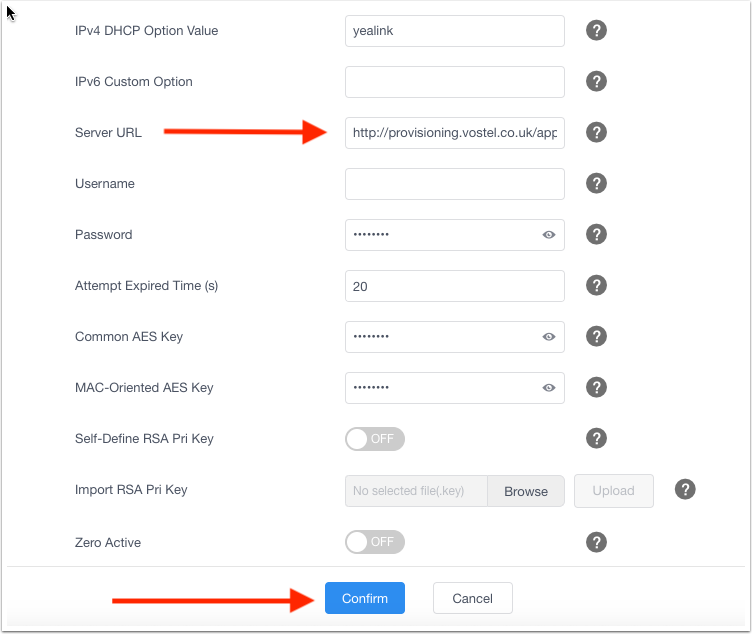Click the help icon beside Server URL
The height and width of the screenshot is (634, 752).
click(x=596, y=132)
